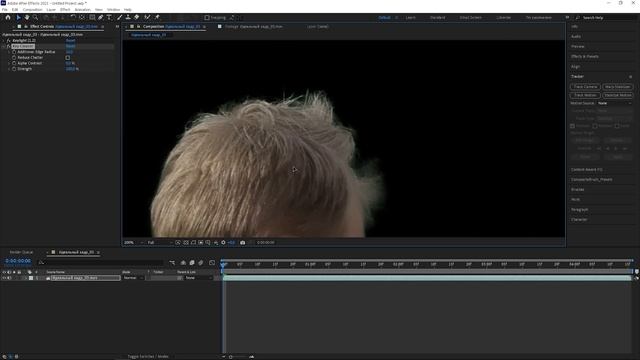Viewport: 640px width, 360px height.
Task: Open the composition mini-flowchart icon in timeline
Action: tap(172, 263)
